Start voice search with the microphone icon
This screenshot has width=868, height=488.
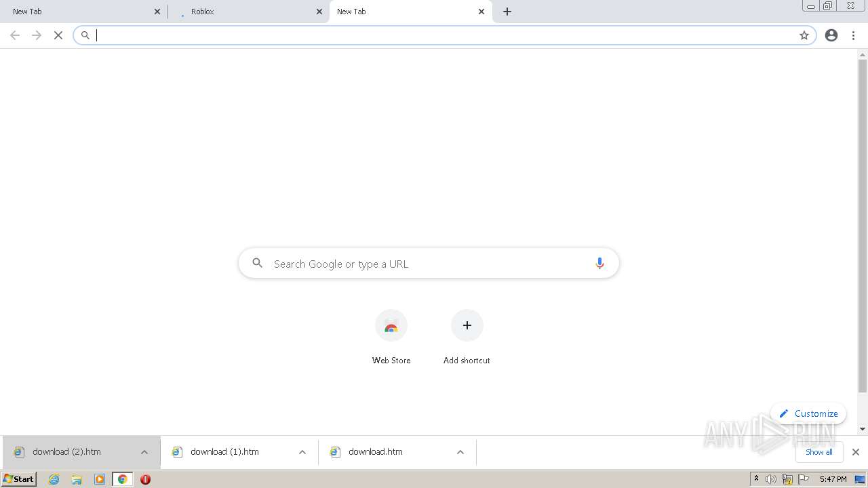tap(599, 263)
